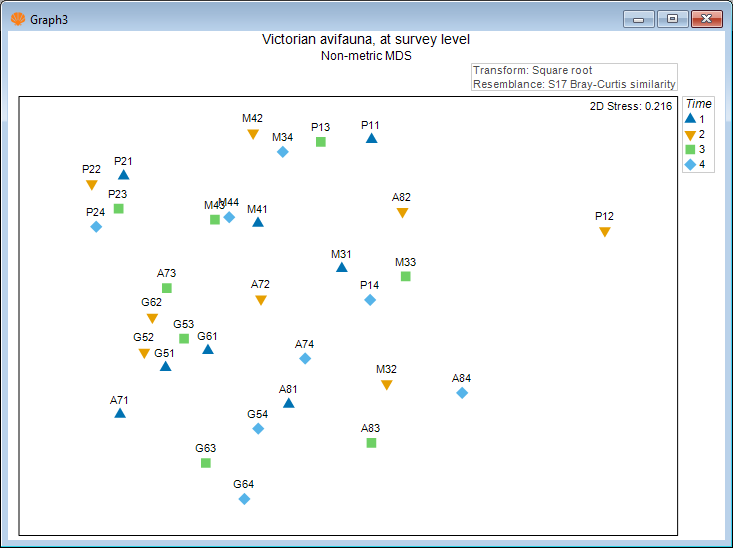This screenshot has height=548, width=733.
Task: Click the Time 3 green square legend symbol
Action: (x=690, y=149)
